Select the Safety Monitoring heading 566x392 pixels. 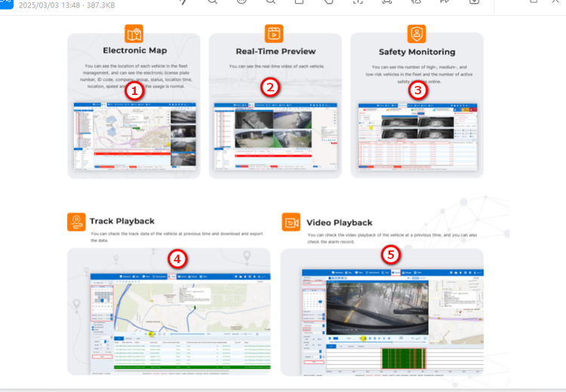pyautogui.click(x=417, y=52)
